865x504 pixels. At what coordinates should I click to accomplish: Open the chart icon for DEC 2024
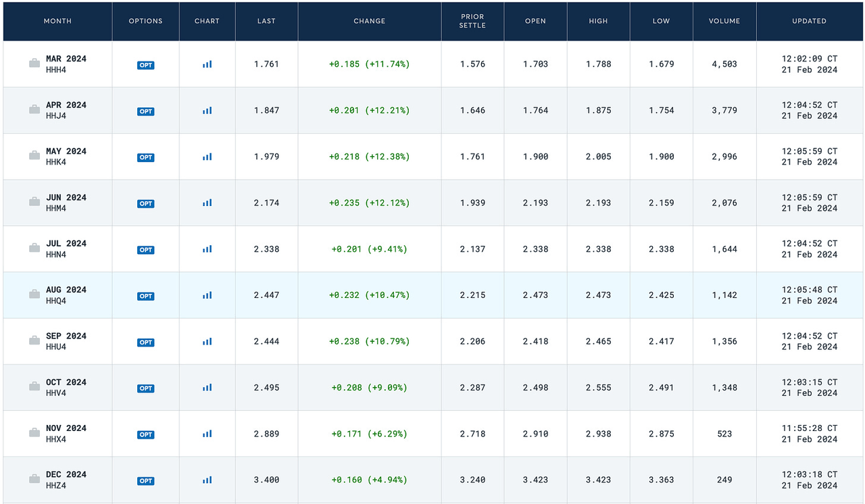[x=207, y=480]
